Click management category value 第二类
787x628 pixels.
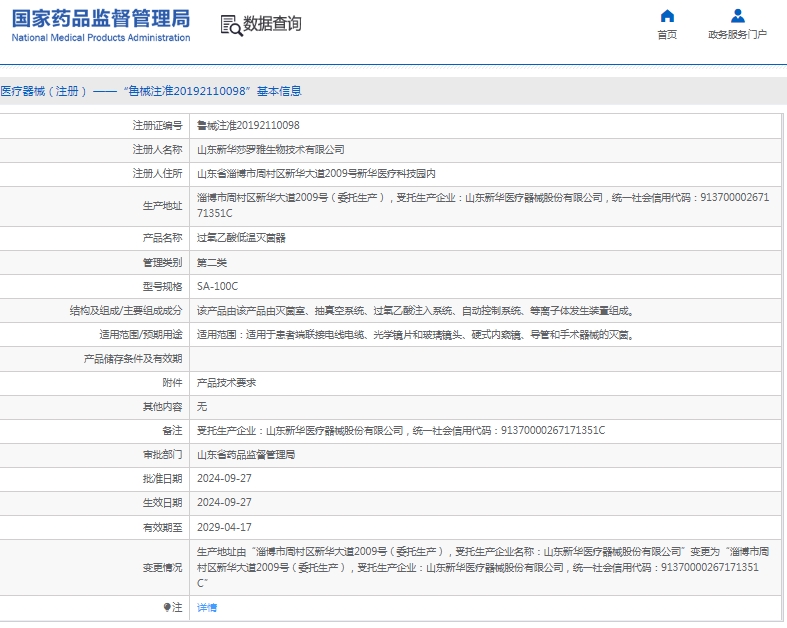pyautogui.click(x=212, y=263)
